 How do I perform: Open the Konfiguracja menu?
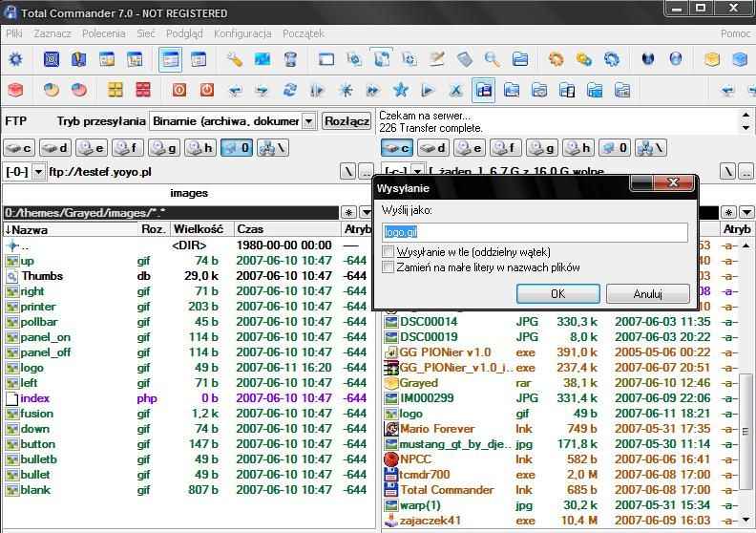pos(242,33)
